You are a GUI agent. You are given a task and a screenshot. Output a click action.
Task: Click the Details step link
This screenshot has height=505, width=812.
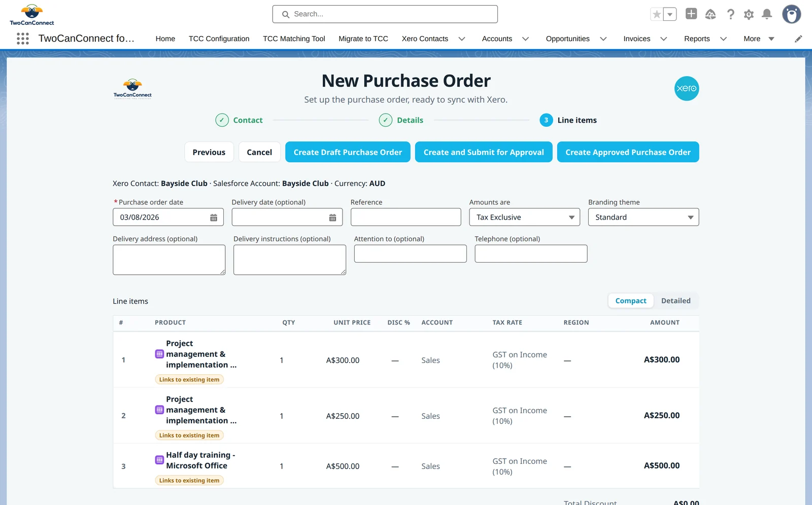tap(410, 120)
